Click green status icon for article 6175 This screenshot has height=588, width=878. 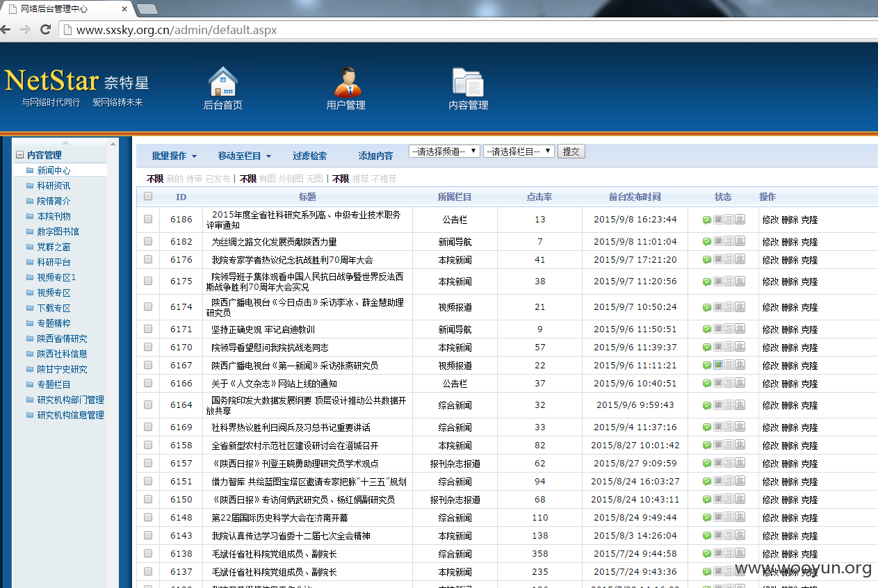tap(707, 281)
